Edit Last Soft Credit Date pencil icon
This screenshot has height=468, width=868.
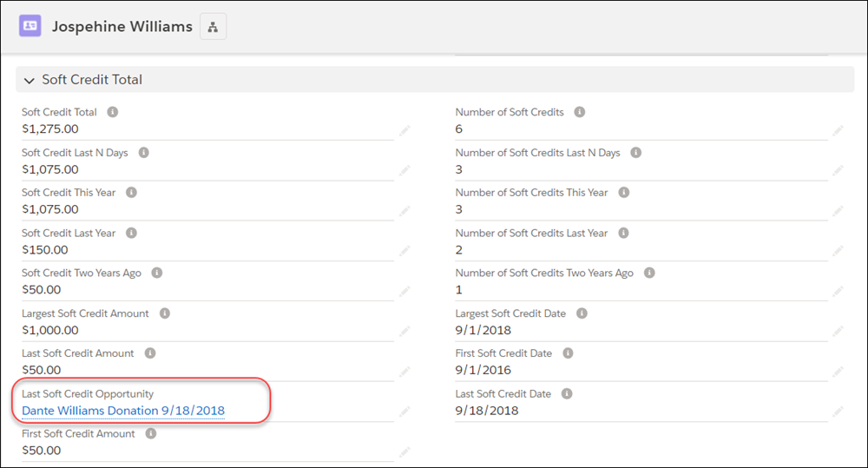tap(838, 412)
